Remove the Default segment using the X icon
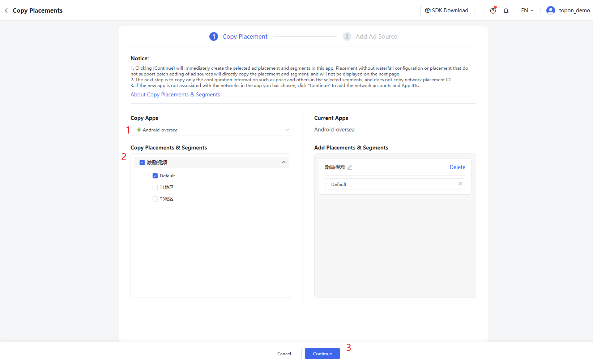This screenshot has height=364, width=593. tap(460, 184)
